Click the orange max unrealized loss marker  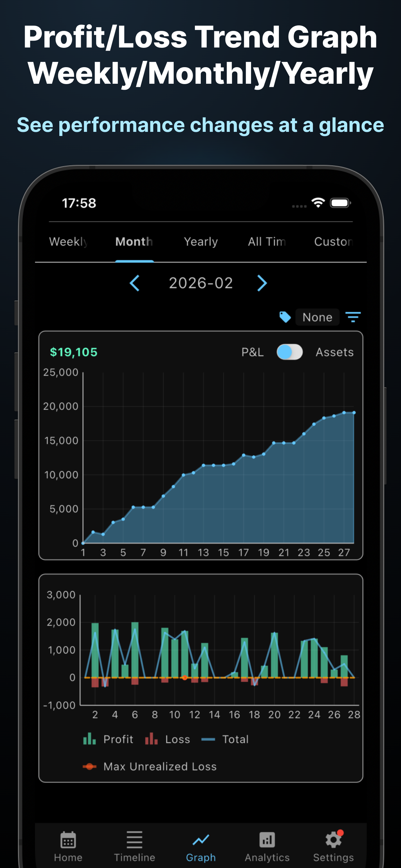185,678
